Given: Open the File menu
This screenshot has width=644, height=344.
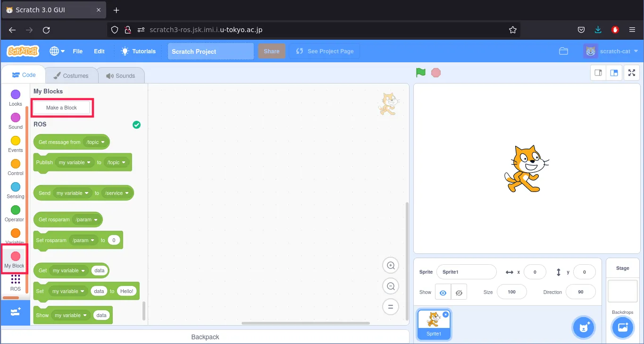Looking at the screenshot, I should pos(77,51).
